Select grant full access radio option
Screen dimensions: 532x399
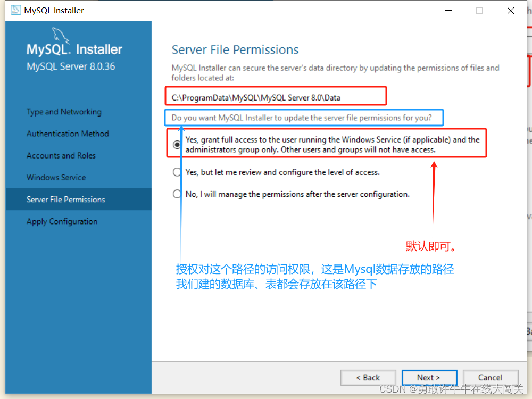coord(177,145)
